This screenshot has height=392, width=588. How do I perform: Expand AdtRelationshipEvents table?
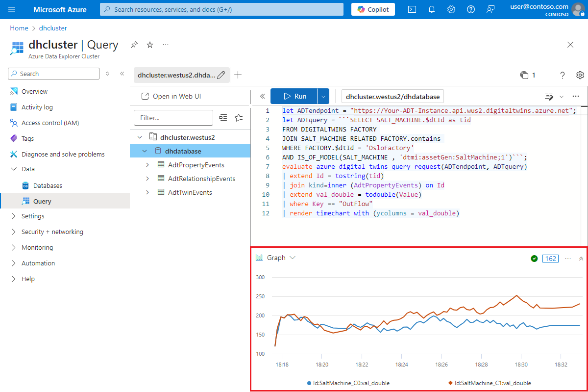147,179
